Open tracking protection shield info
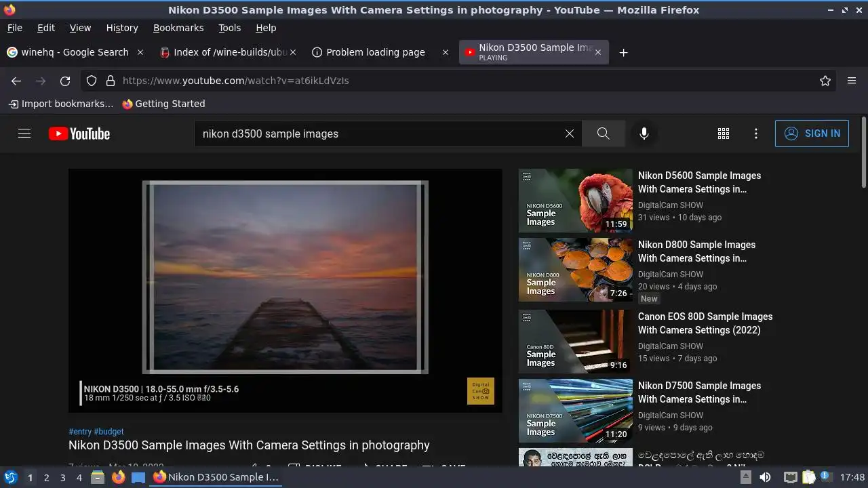868x488 pixels. [x=92, y=81]
